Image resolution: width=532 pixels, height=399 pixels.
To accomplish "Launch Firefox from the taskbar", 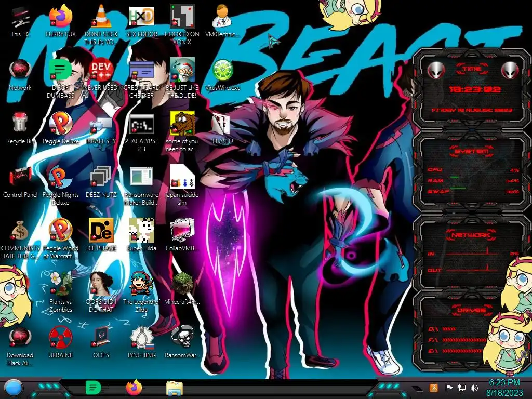I will (134, 388).
